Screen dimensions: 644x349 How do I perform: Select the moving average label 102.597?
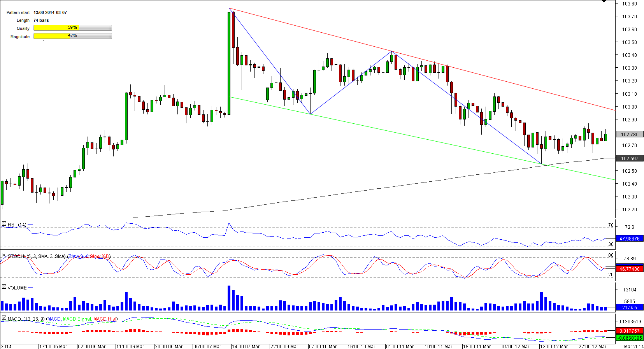coord(630,158)
